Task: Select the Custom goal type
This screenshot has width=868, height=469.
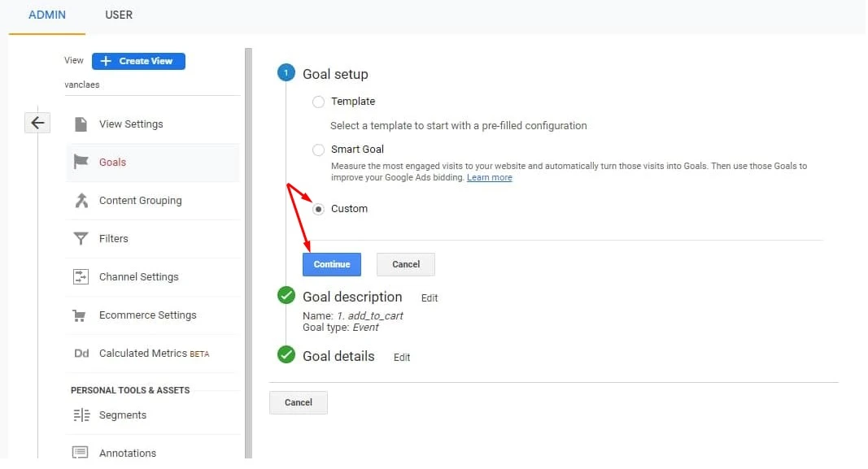Action: (x=318, y=208)
